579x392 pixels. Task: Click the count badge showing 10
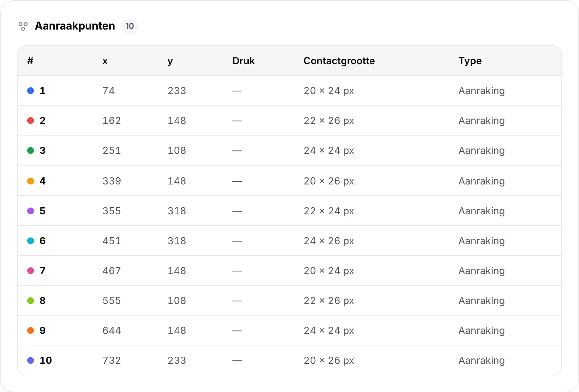[129, 26]
